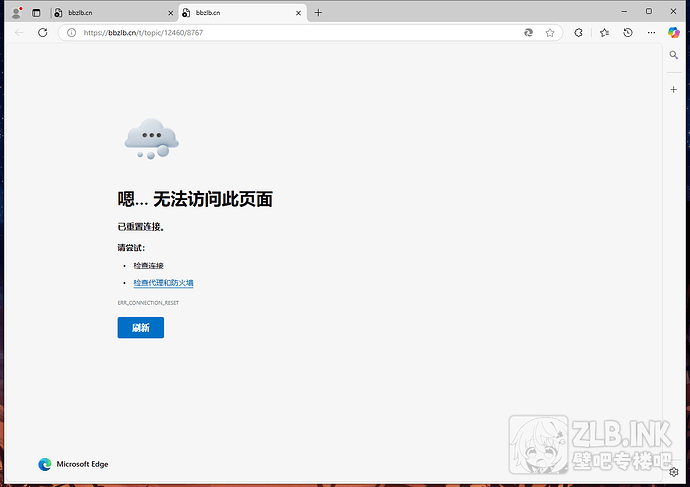Open Settings and more ellipsis menu

pyautogui.click(x=651, y=33)
